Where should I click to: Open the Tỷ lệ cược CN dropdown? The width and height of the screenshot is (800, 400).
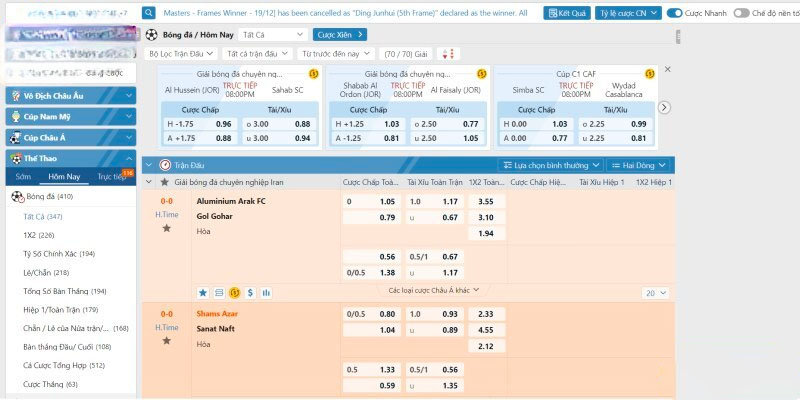[629, 14]
